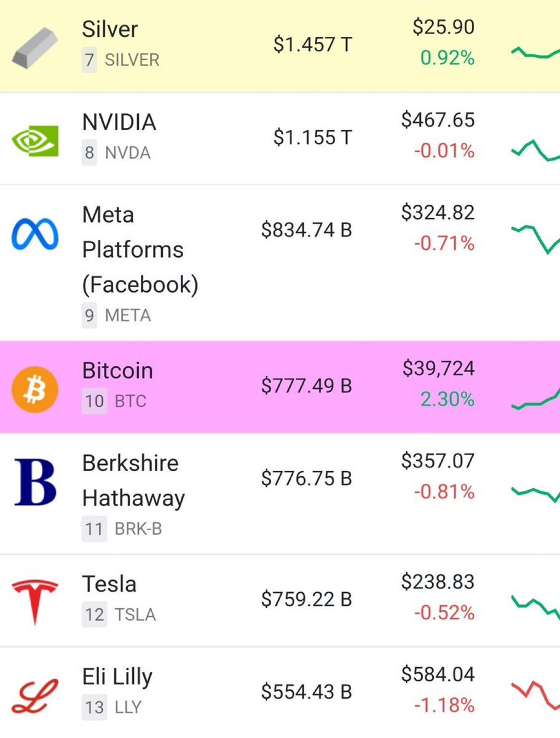Image resolution: width=560 pixels, height=738 pixels.
Task: Click the Silver bar icon
Action: (x=35, y=47)
